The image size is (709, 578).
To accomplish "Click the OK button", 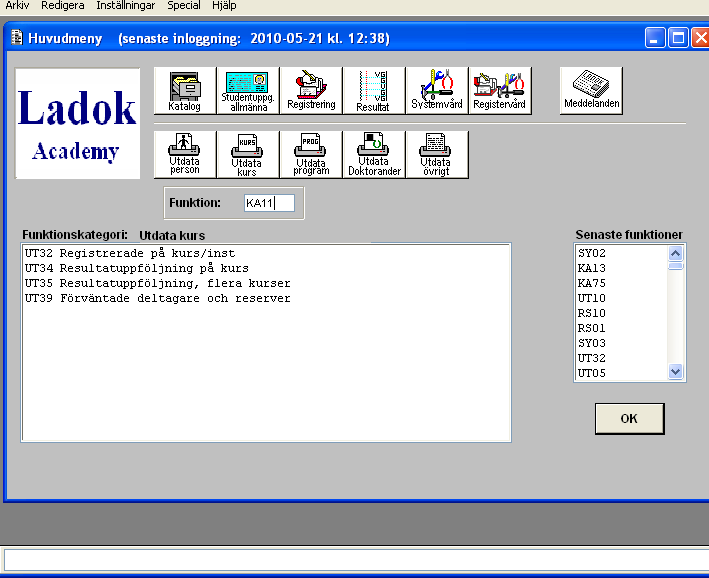I will [629, 419].
